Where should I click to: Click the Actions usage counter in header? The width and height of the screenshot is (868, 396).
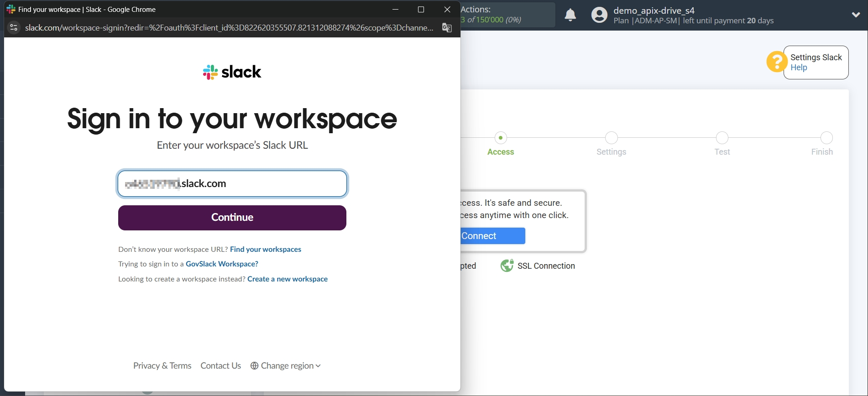point(507,15)
